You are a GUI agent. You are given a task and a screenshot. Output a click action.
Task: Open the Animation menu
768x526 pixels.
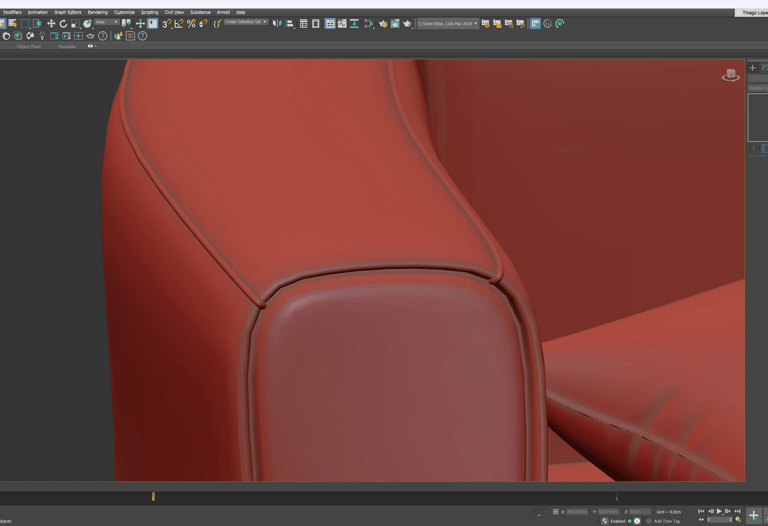(38, 12)
